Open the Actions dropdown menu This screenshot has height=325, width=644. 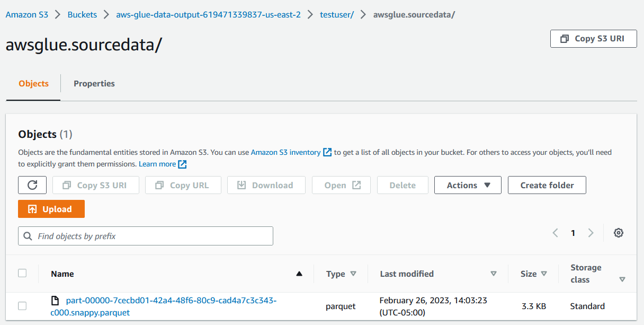(468, 185)
